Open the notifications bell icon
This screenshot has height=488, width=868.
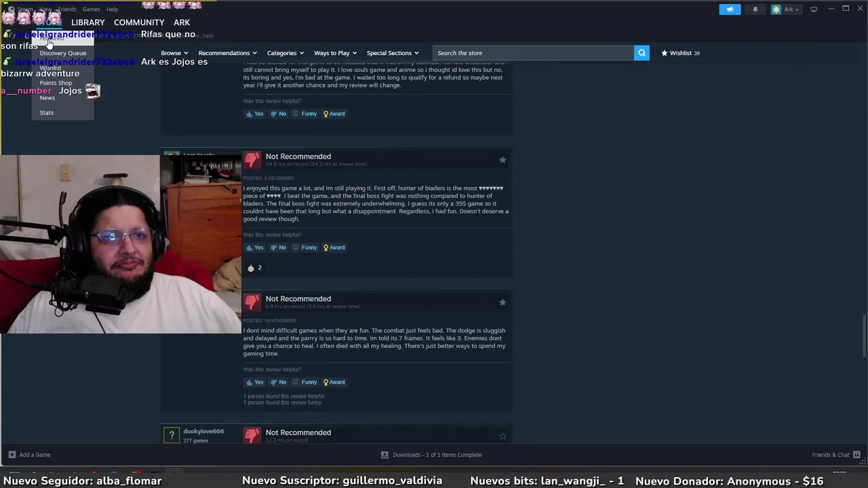click(755, 9)
